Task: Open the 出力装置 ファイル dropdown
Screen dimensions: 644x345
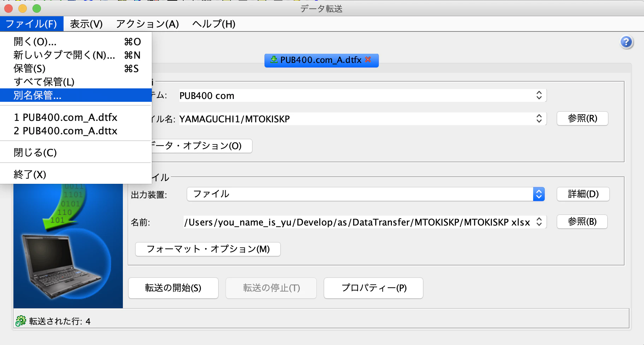Action: coord(366,194)
